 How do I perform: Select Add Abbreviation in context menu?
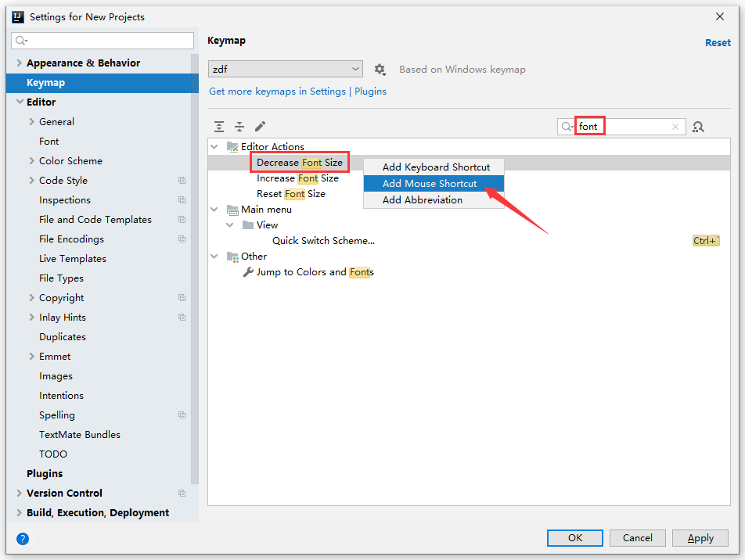click(423, 200)
